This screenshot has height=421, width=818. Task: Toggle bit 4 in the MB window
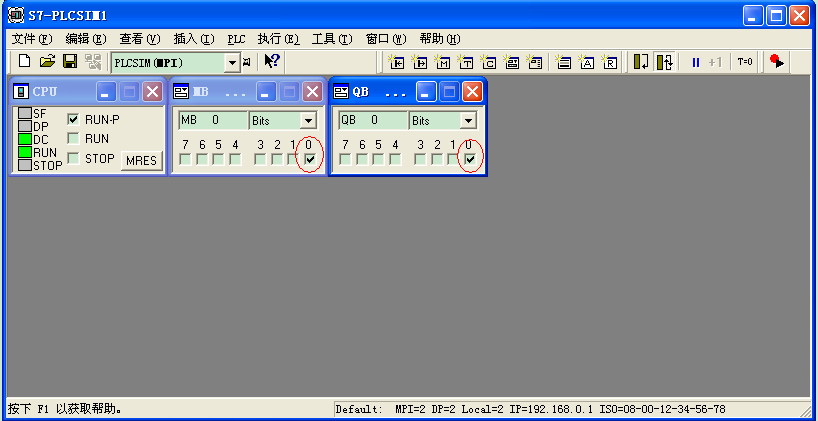point(235,159)
